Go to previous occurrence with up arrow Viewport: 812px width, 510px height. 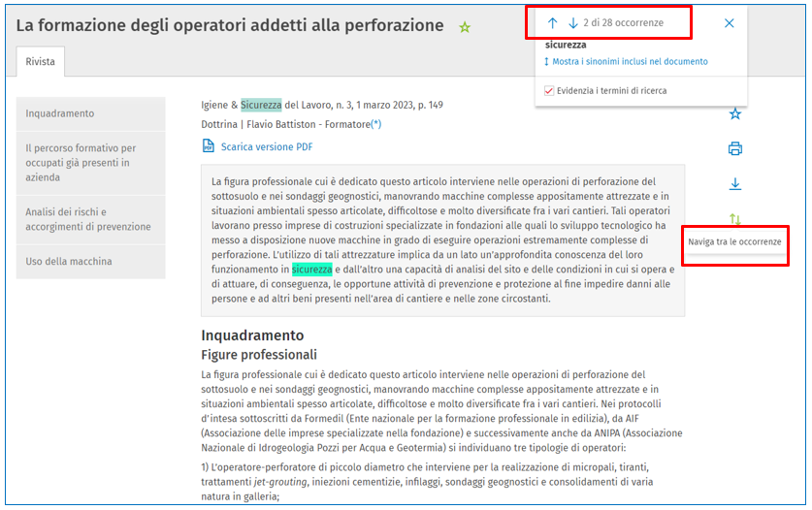click(552, 23)
